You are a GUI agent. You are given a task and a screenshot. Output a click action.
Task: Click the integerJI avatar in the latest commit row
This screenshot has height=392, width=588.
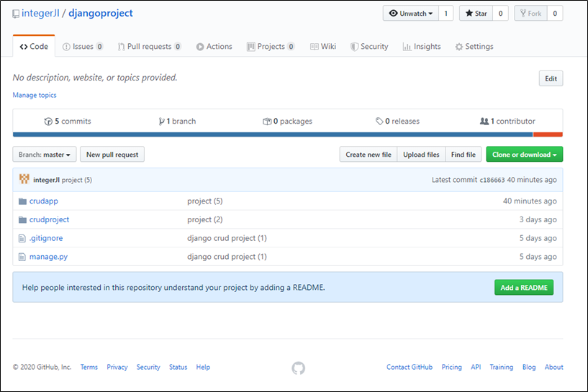coord(24,179)
